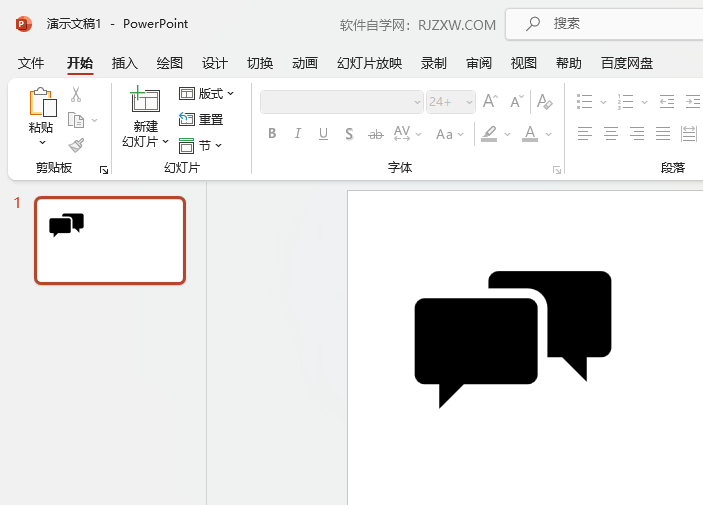703x505 pixels.
Task: Open the font name combo box
Action: click(x=342, y=102)
